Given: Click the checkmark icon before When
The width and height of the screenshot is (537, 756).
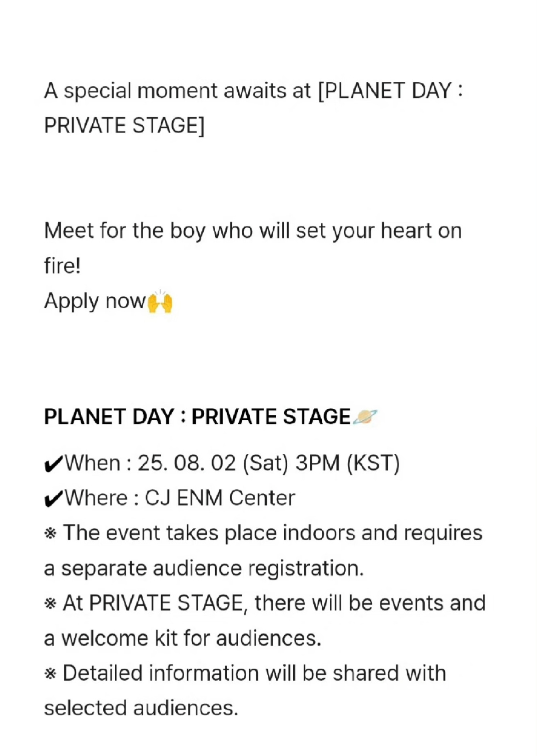Looking at the screenshot, I should (54, 464).
